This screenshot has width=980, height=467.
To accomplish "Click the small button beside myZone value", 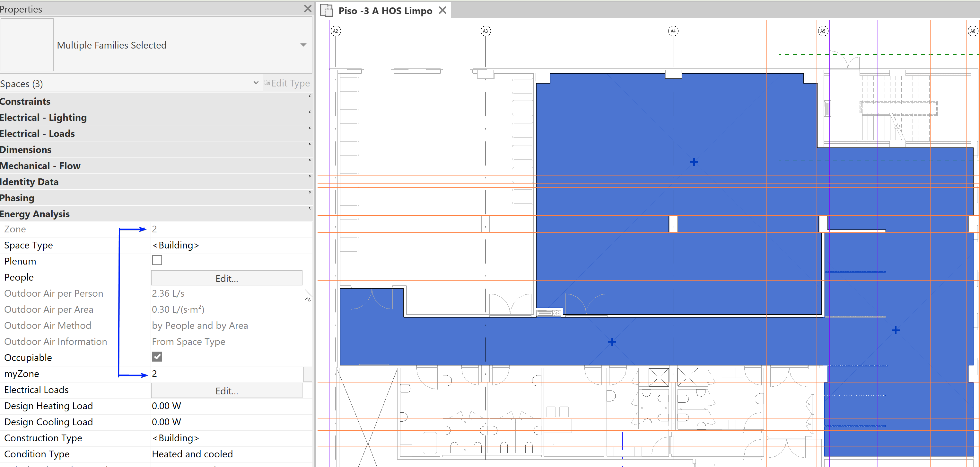I will click(x=308, y=374).
